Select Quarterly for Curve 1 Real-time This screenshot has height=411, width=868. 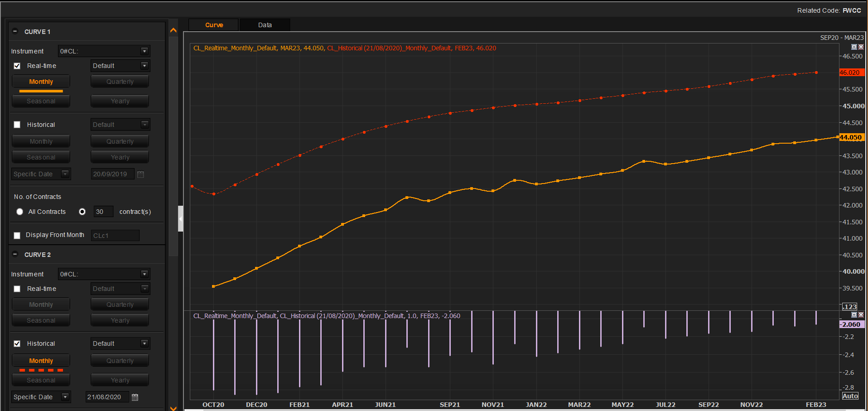click(120, 82)
